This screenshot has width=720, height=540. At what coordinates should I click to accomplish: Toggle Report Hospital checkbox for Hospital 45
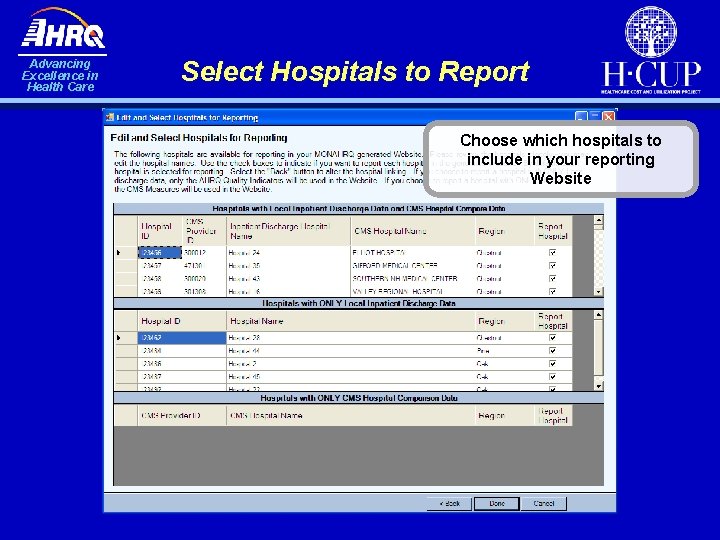coord(552,377)
